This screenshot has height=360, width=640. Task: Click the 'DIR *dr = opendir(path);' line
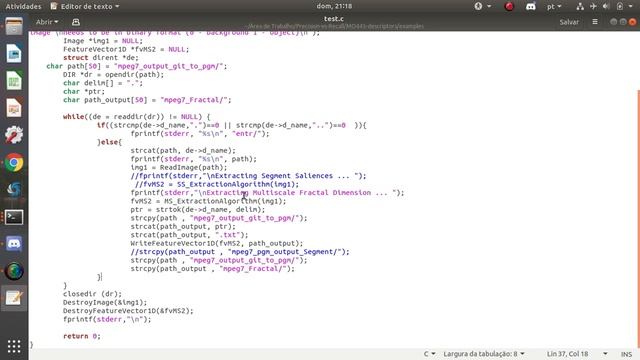(x=113, y=75)
